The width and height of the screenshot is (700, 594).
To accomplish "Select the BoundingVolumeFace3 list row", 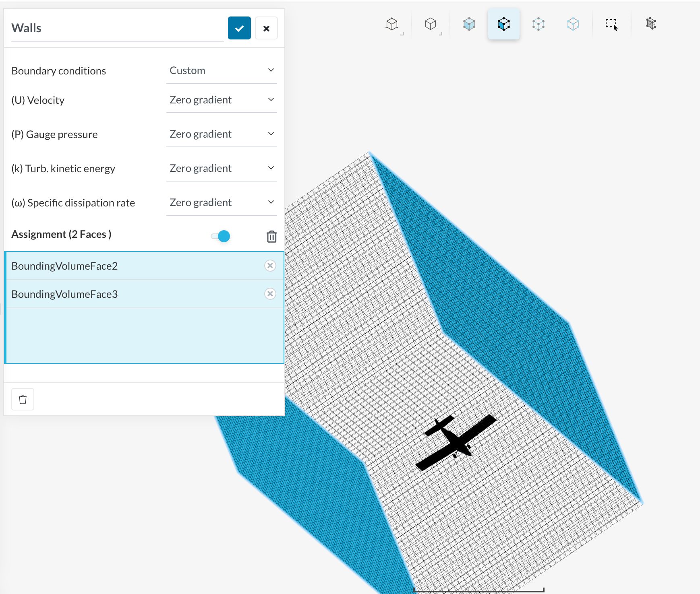I will pyautogui.click(x=145, y=294).
